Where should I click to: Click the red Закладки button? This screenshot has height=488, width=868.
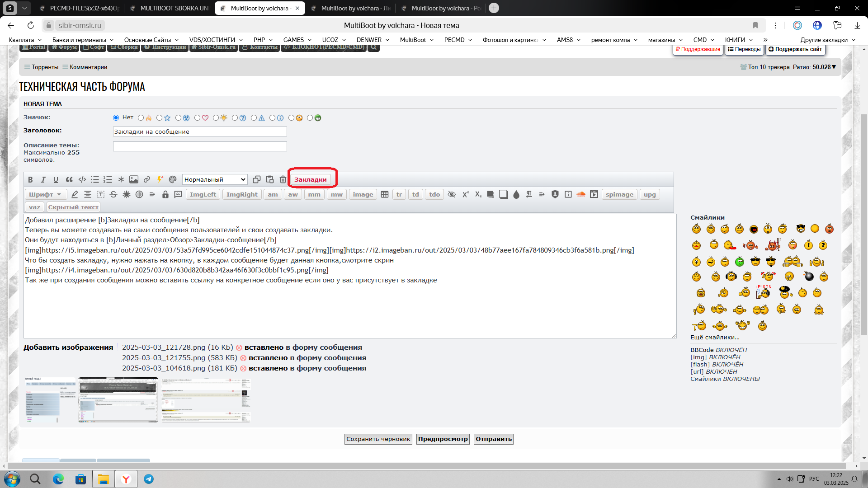[x=310, y=179]
